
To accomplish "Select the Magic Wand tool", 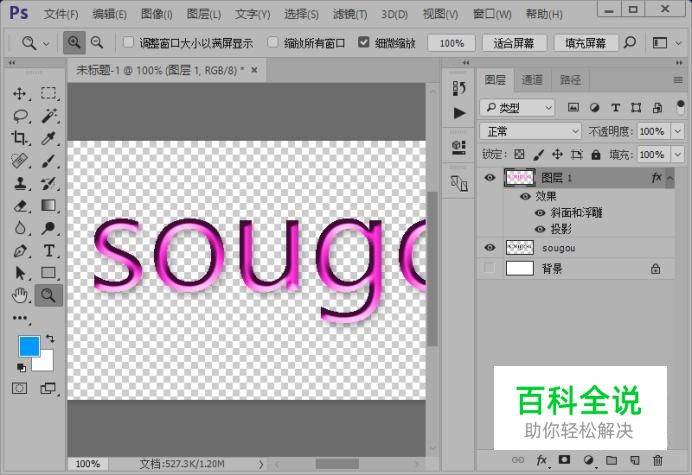I will coord(49,116).
